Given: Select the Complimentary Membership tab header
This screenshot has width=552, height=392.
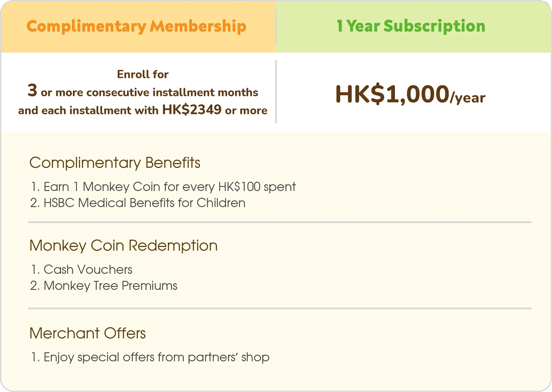Looking at the screenshot, I should pos(138,27).
